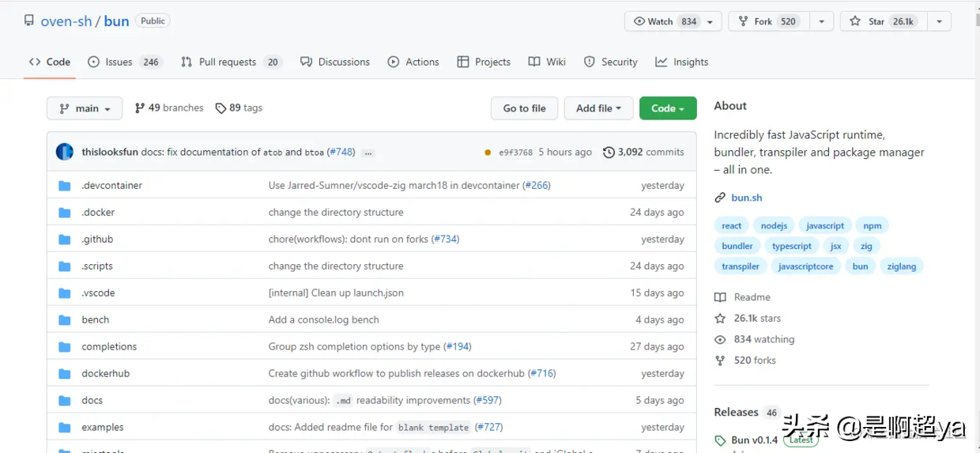Open the .devcontainer folder
This screenshot has height=453, width=980.
[112, 185]
